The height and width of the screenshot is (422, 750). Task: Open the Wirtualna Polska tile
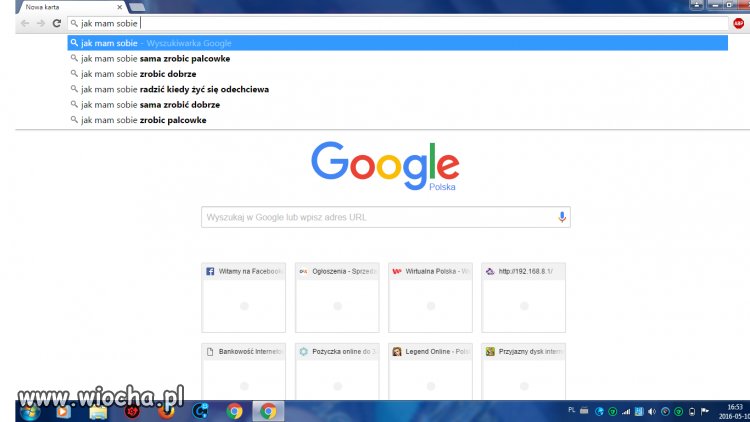click(x=430, y=297)
